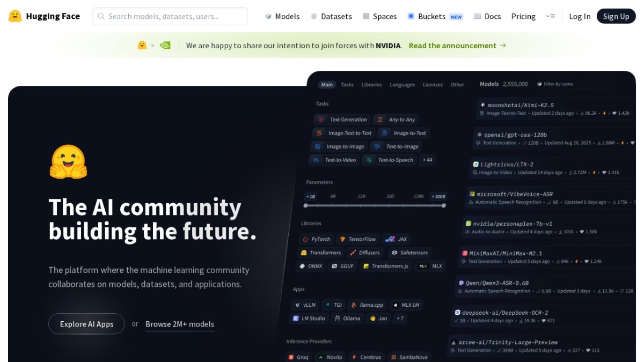The image size is (644, 362).
Task: Click the Filter by name input
Action: pos(573,84)
